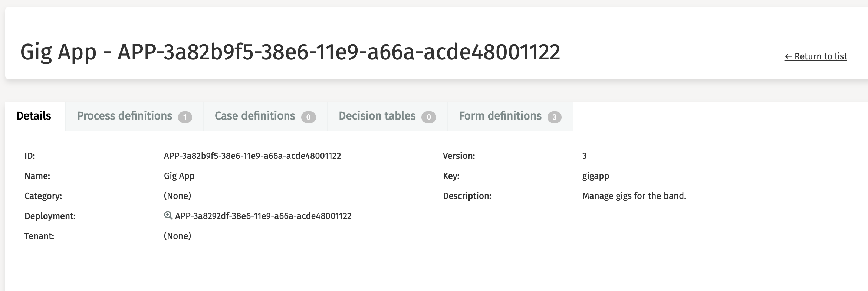Click the Return to list link

815,56
